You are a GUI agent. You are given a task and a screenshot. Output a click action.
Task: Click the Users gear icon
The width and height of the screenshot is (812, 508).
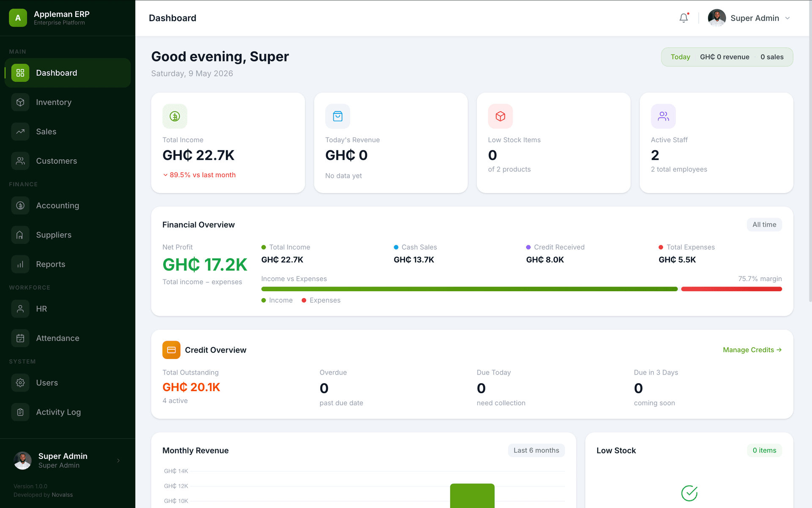[x=20, y=383]
